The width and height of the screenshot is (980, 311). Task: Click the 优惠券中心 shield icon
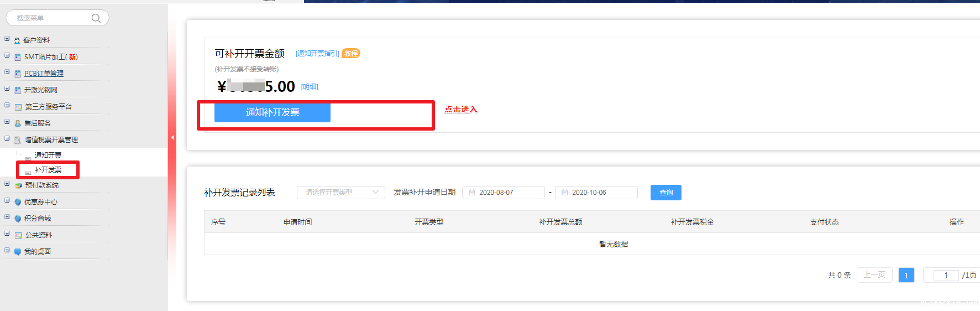[18, 202]
